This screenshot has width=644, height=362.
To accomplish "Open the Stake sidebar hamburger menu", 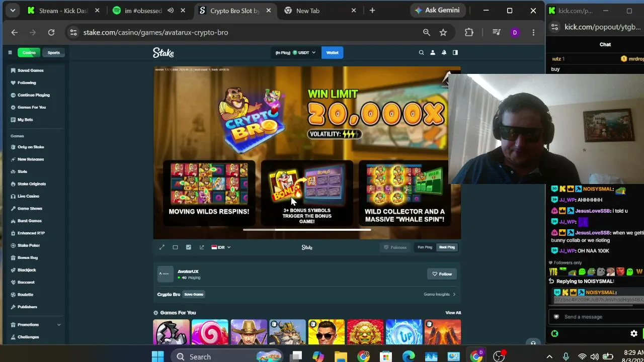I will (10, 52).
